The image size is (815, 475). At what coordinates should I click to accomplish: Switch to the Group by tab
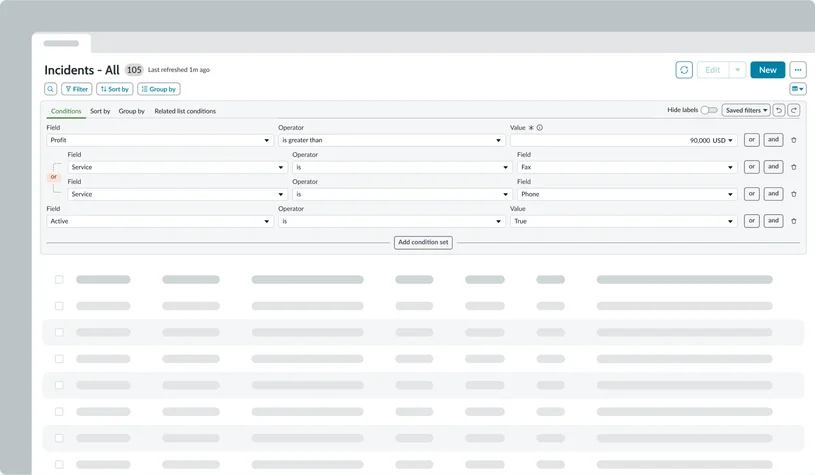point(132,111)
